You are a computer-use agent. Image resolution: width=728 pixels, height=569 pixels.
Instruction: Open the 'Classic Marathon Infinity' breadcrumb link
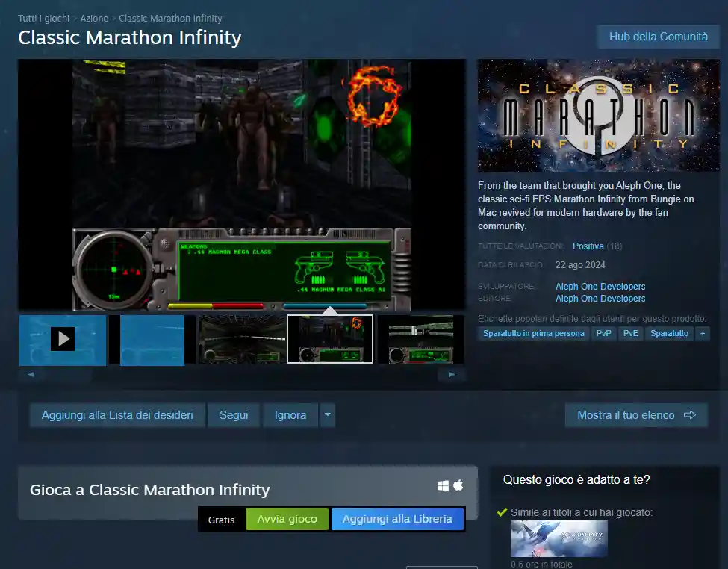pos(170,18)
